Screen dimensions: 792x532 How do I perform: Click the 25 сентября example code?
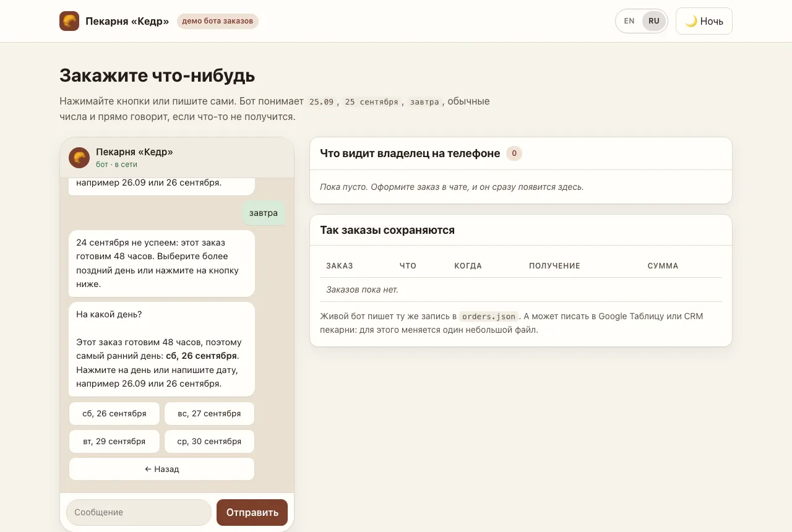click(371, 101)
